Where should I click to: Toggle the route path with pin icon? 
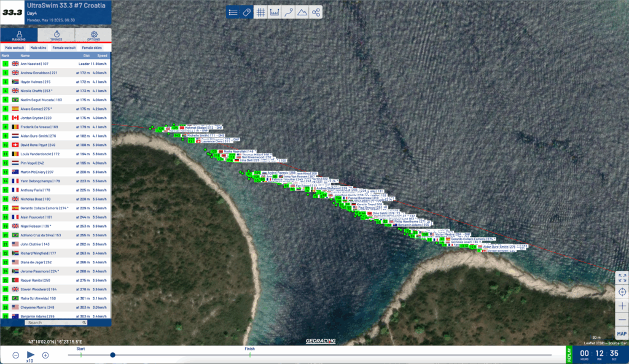[x=289, y=12]
